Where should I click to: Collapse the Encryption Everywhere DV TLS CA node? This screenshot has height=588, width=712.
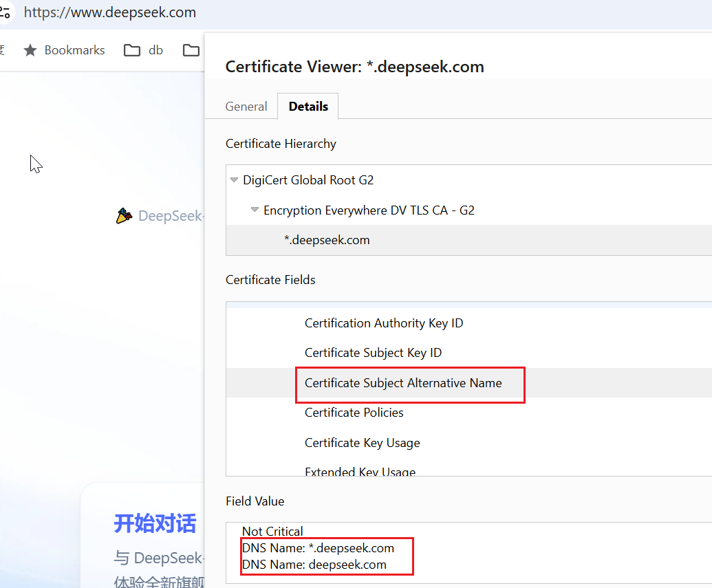pos(255,210)
